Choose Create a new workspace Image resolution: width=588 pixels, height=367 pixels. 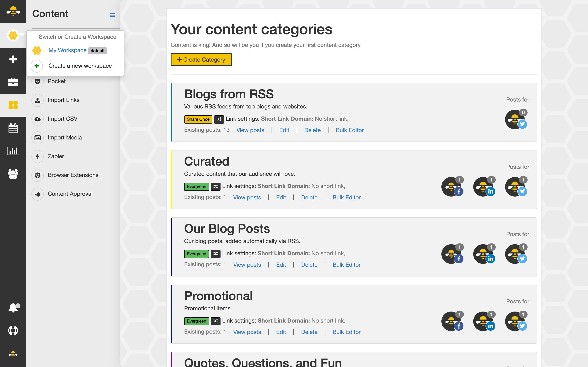pyautogui.click(x=80, y=66)
